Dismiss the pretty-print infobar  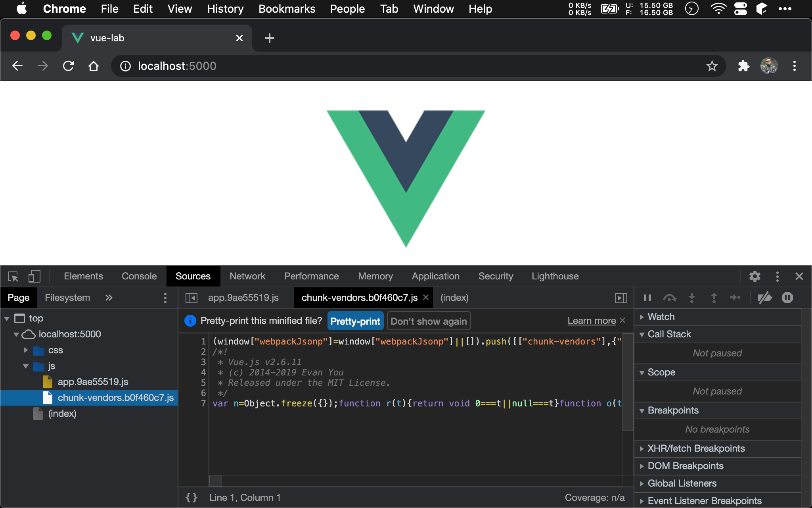(623, 320)
